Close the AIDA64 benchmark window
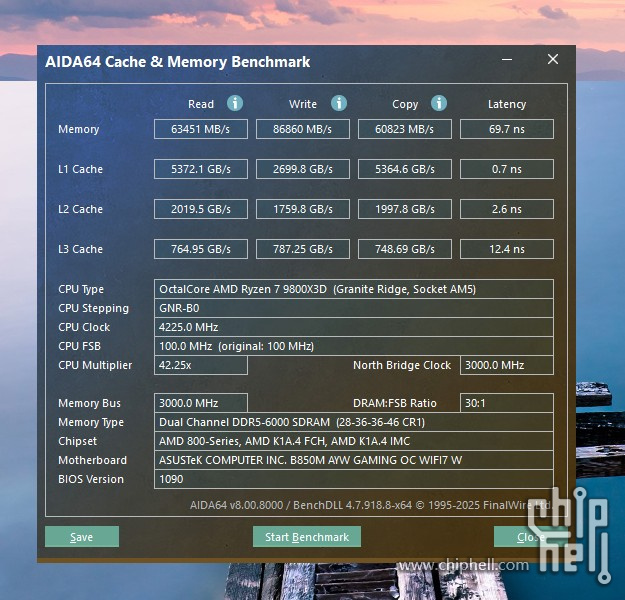 pos(553,60)
